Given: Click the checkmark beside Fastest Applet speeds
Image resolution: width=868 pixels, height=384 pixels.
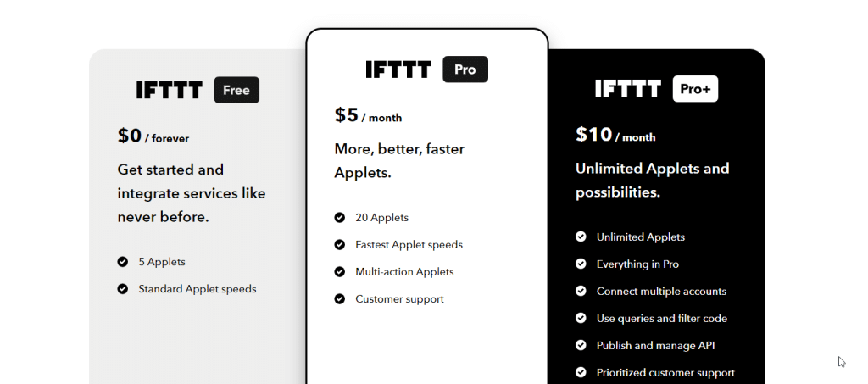Looking at the screenshot, I should pyautogui.click(x=340, y=245).
